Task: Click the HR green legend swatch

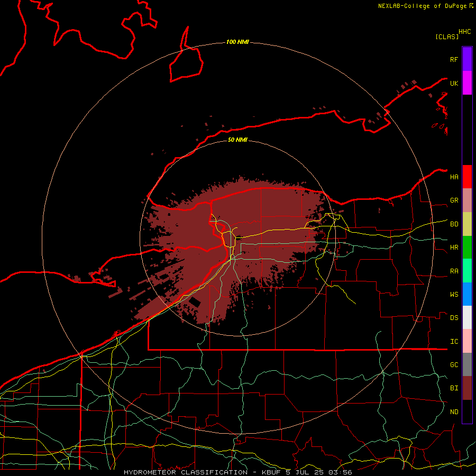Action: [467, 248]
